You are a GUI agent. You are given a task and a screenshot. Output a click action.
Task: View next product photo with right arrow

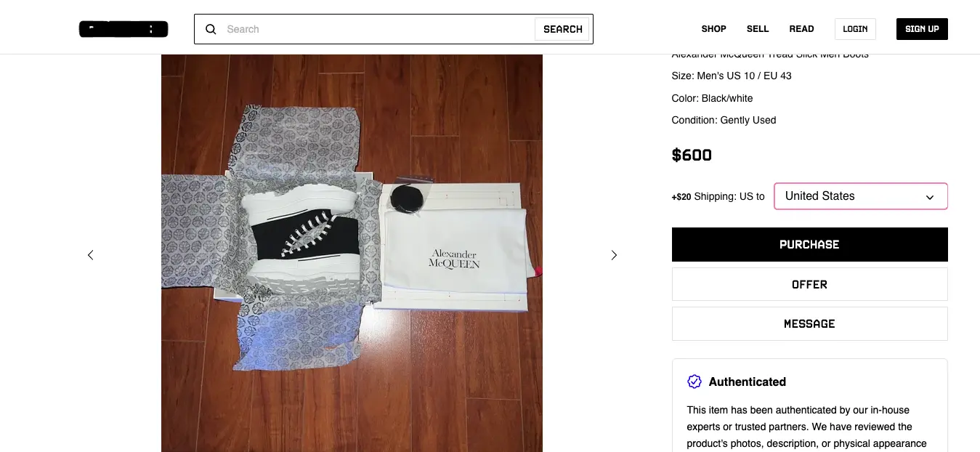pos(614,255)
